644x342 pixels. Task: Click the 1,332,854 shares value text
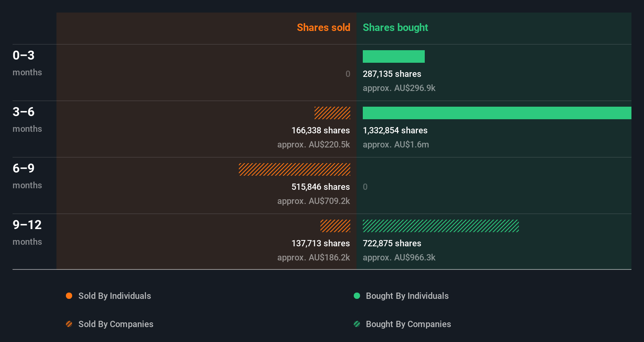[x=395, y=130]
